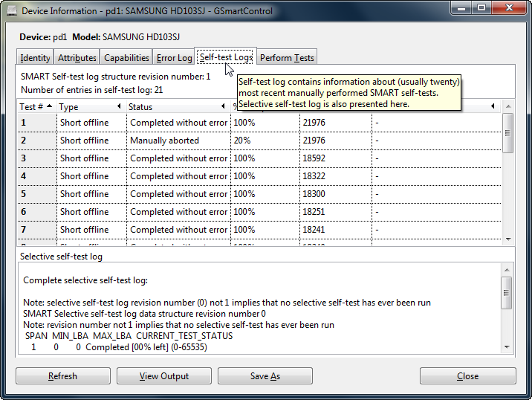Viewport: 532px width, 400px height.
Task: Click the lifetime hours value 18322
Action: 314,176
